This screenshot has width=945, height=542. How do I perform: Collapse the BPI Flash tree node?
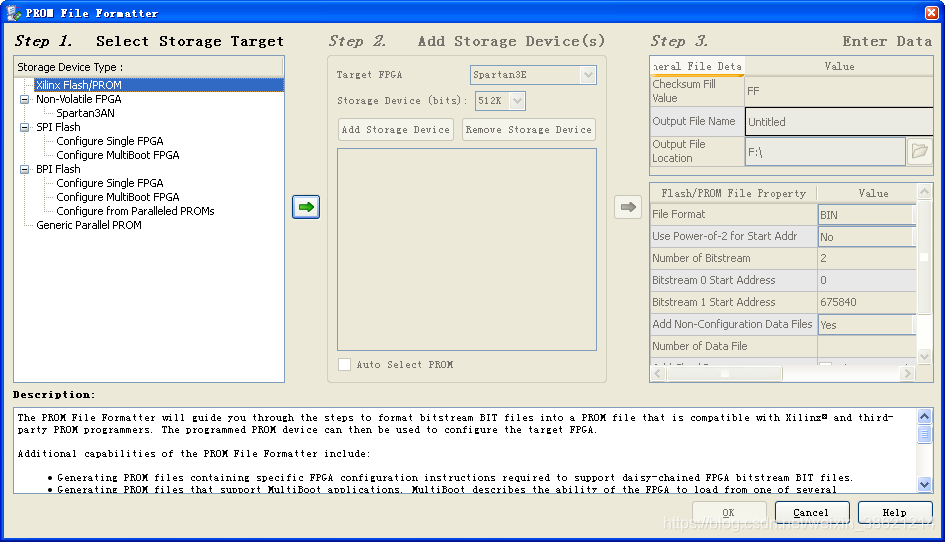25,169
